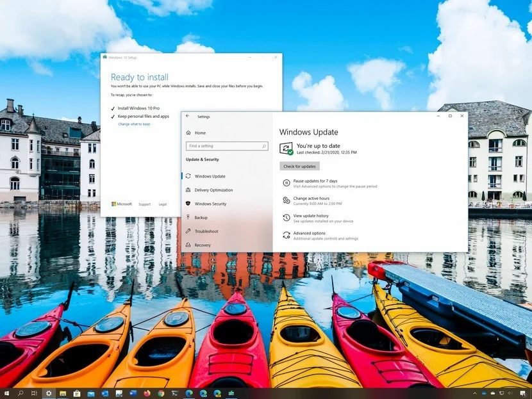Click Settings gear on taskbar
This screenshot has height=399, width=532.
(x=49, y=393)
